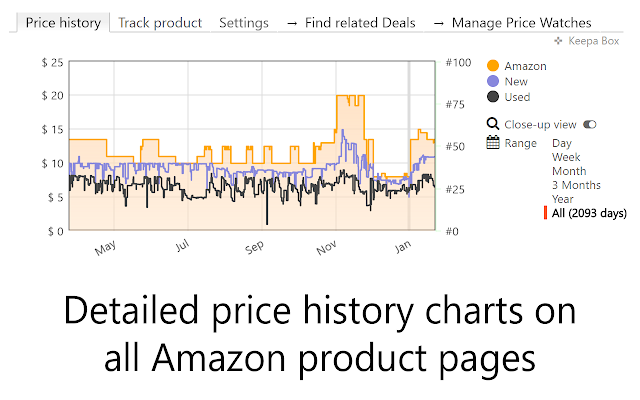Click the November price spike on the chart
This screenshot has height=400, width=640.
[350, 100]
